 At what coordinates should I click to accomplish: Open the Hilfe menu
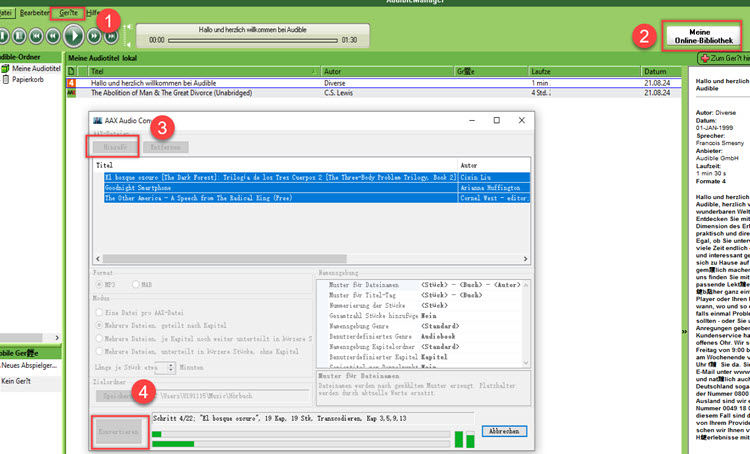pyautogui.click(x=93, y=13)
